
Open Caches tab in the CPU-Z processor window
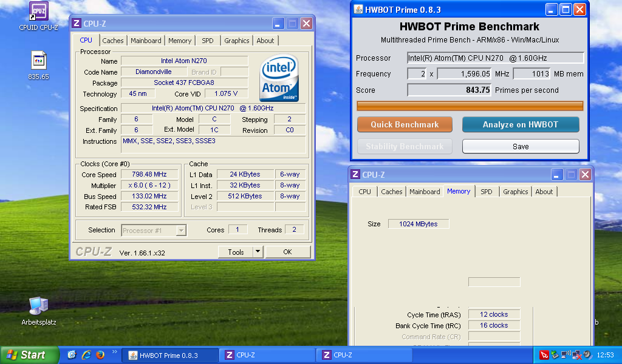coord(112,41)
